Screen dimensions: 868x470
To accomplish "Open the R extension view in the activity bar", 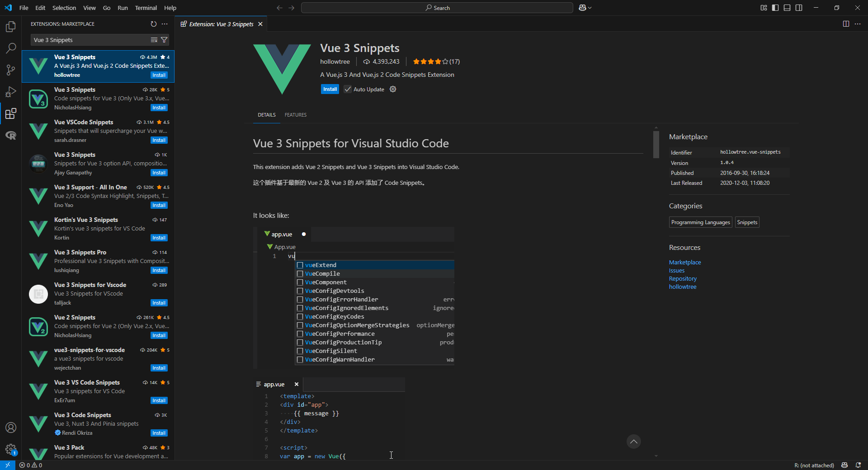I will point(10,135).
